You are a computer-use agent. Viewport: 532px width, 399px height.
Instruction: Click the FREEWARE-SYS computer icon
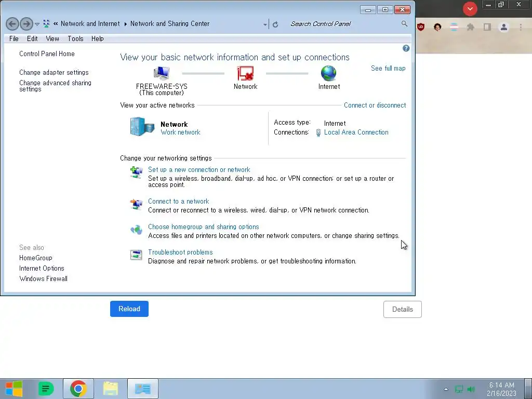[162, 73]
